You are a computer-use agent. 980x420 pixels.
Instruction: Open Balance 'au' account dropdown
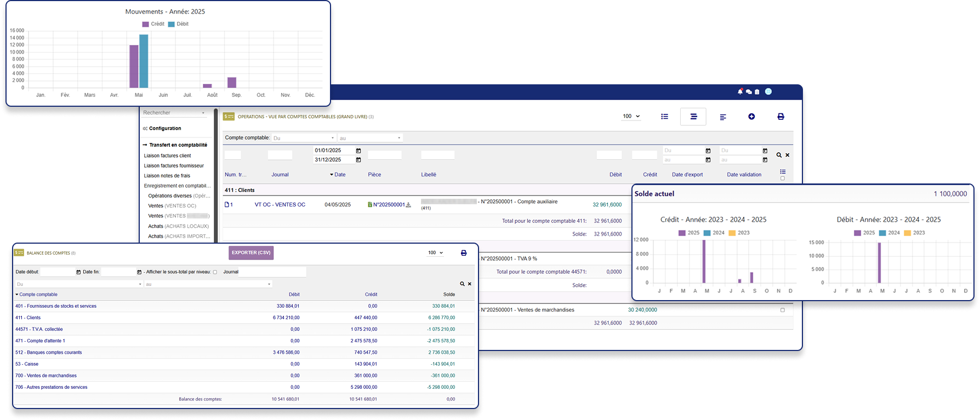(208, 284)
